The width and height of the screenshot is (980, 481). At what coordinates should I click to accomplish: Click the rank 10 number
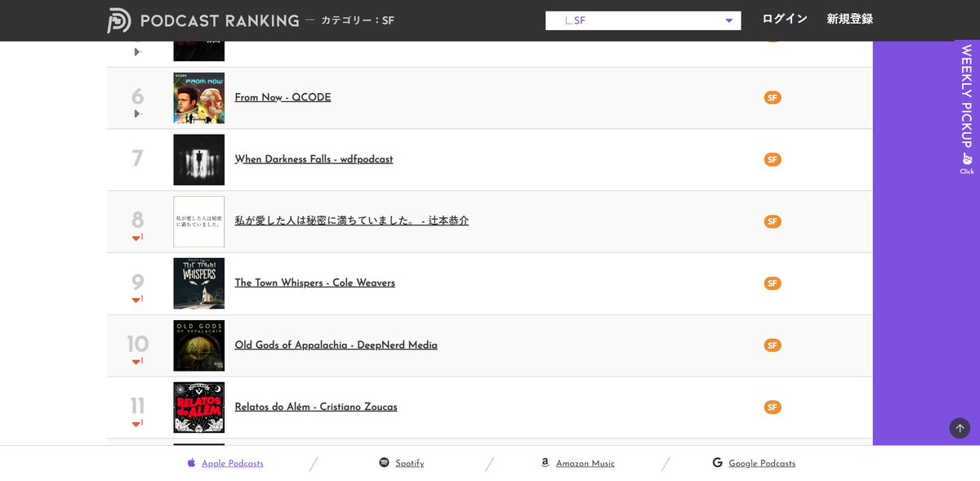137,344
